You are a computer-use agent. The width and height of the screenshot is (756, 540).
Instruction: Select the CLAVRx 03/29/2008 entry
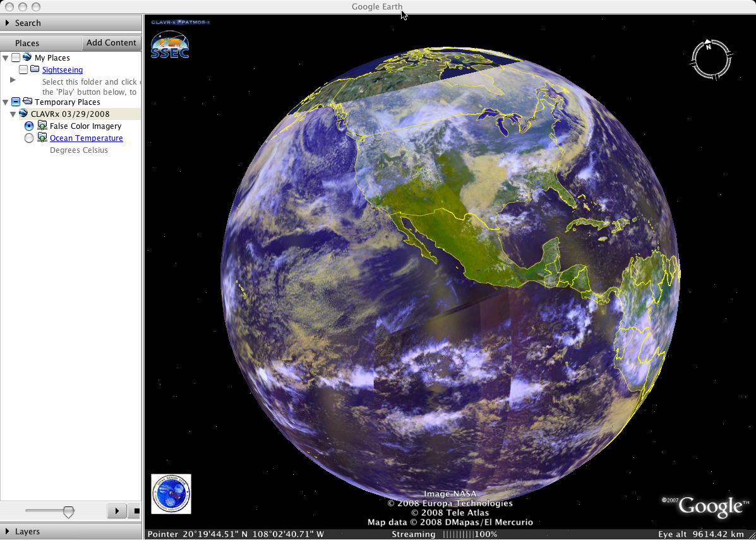click(x=70, y=114)
